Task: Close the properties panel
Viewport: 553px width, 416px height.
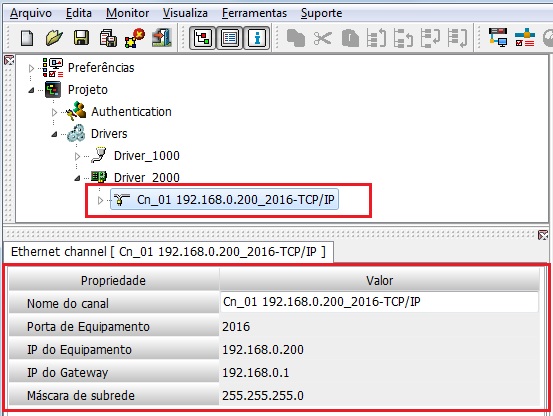Action: (x=543, y=235)
